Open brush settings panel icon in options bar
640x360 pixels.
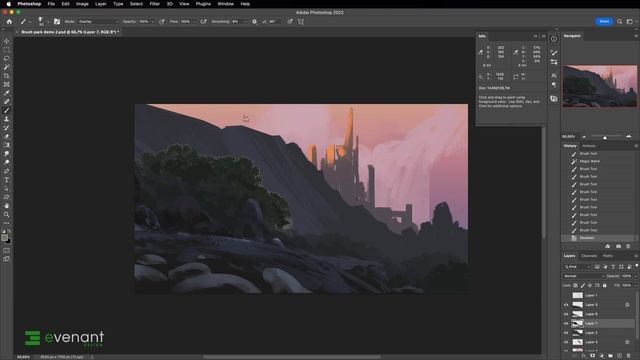pos(57,22)
